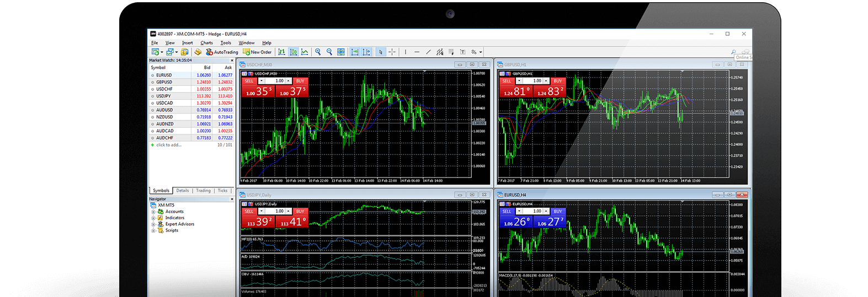Select the text label tool
868x297 pixels.
[x=462, y=52]
